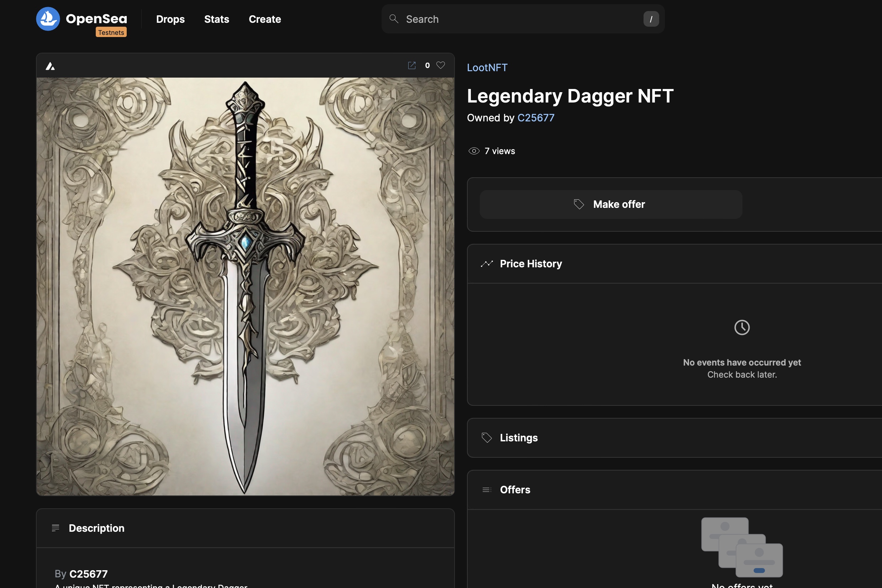Viewport: 882px width, 588px height.
Task: Open the Stats menu
Action: coord(216,19)
